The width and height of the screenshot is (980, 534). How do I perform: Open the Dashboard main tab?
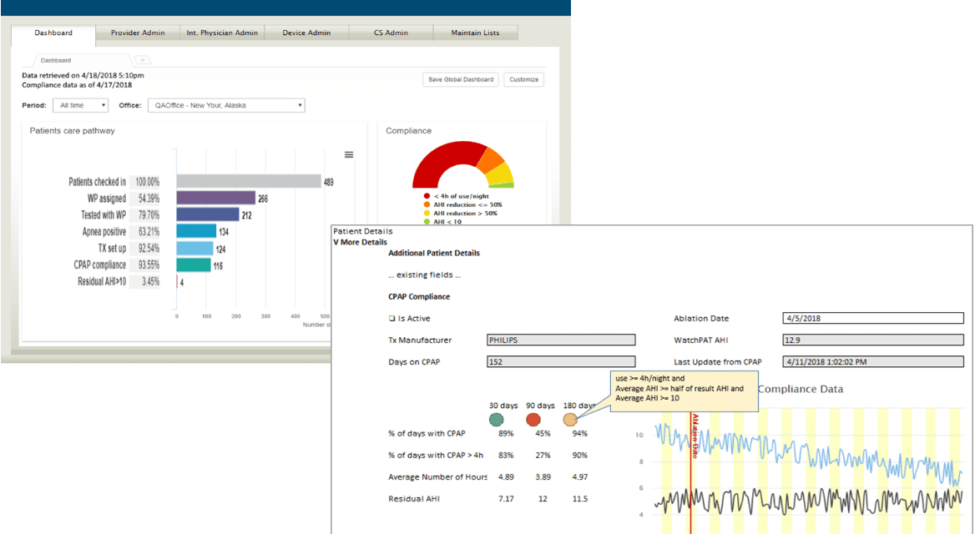point(53,33)
